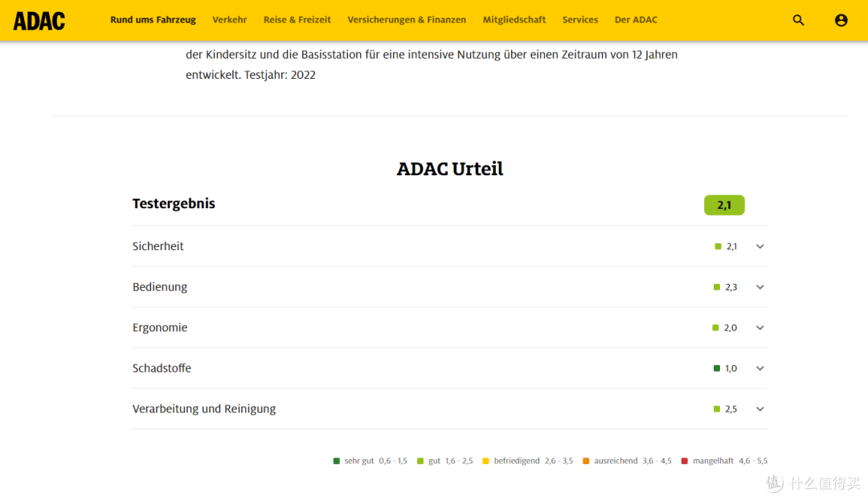Click the dark green dot beside Schadstoffe

[715, 368]
